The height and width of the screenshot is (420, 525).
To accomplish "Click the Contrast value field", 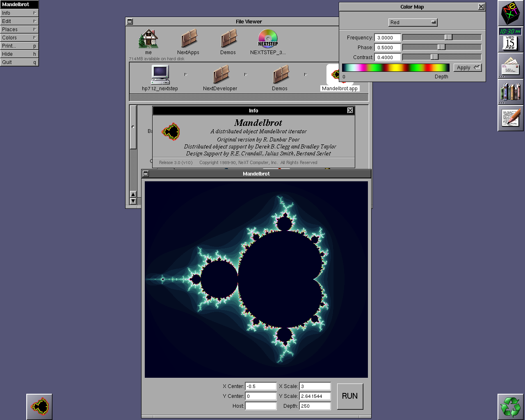I will [x=387, y=57].
